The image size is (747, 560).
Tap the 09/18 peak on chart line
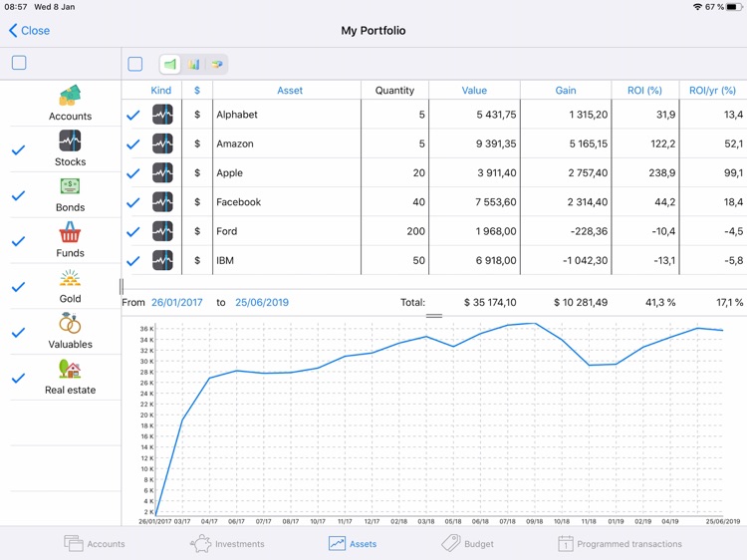pyautogui.click(x=535, y=324)
